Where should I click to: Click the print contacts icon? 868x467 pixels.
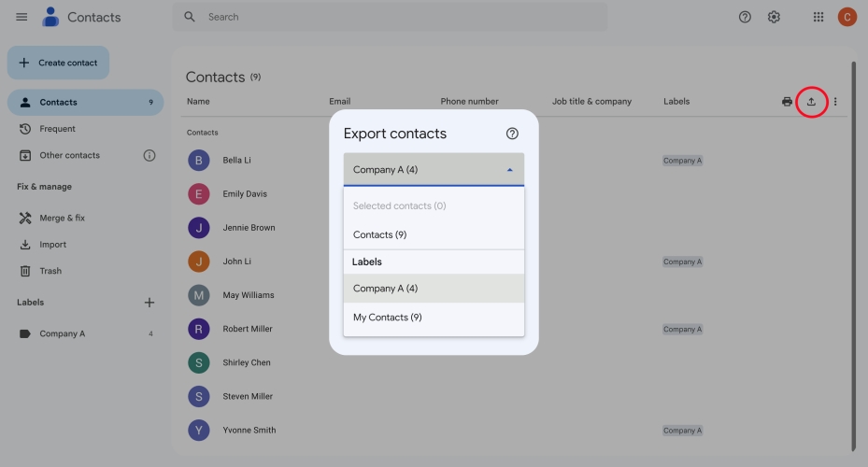point(787,102)
